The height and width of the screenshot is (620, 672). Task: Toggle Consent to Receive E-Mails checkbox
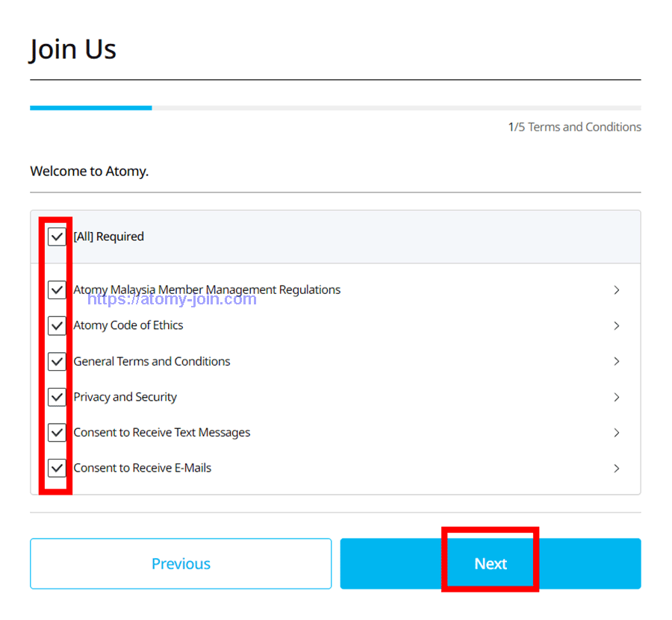coord(57,468)
